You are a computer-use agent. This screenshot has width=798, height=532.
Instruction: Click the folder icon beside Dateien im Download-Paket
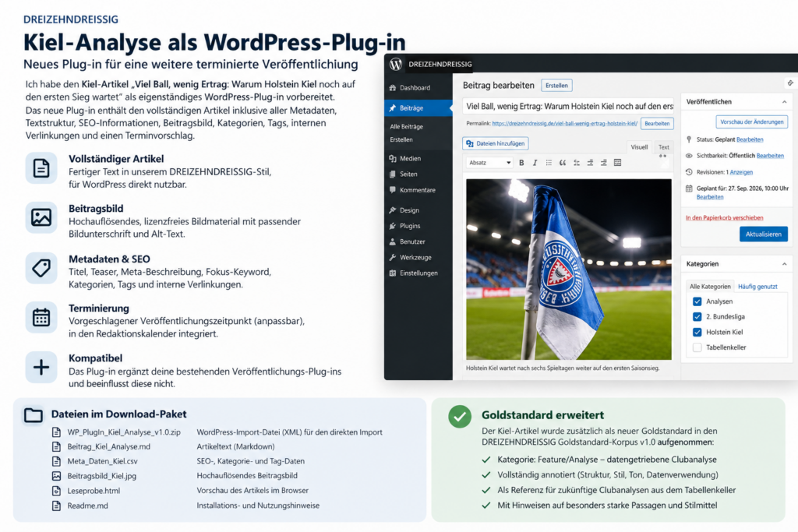click(33, 415)
